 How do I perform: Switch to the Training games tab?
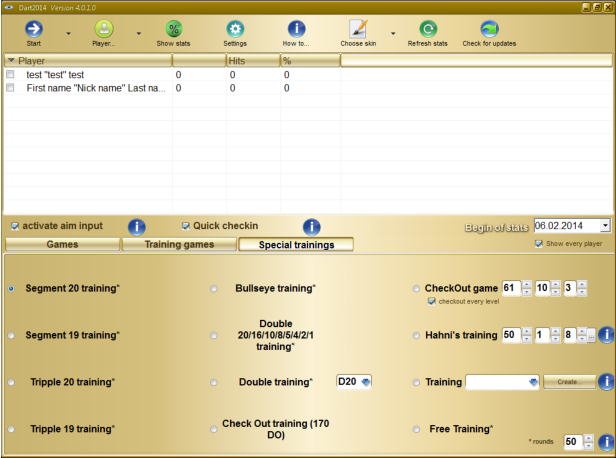click(179, 244)
